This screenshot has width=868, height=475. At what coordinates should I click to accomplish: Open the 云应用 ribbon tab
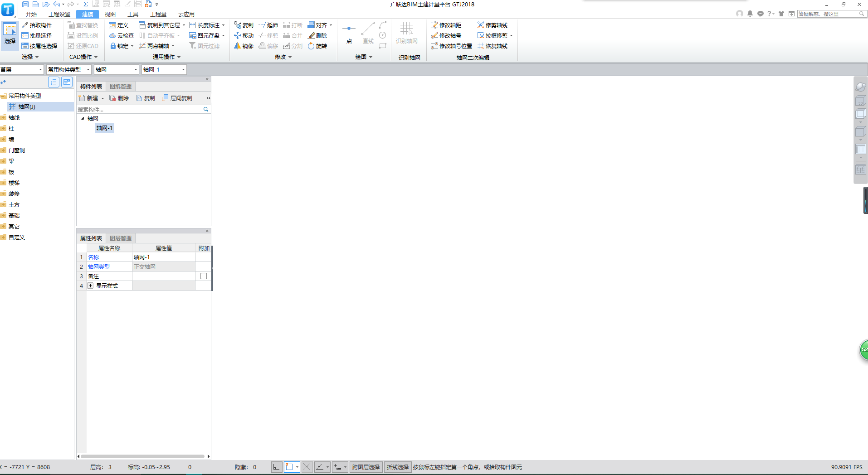click(186, 14)
